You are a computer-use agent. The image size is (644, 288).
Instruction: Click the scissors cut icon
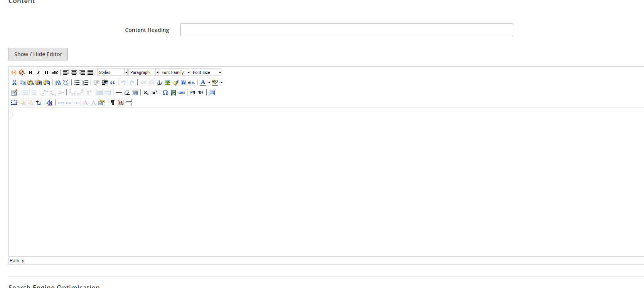click(14, 82)
